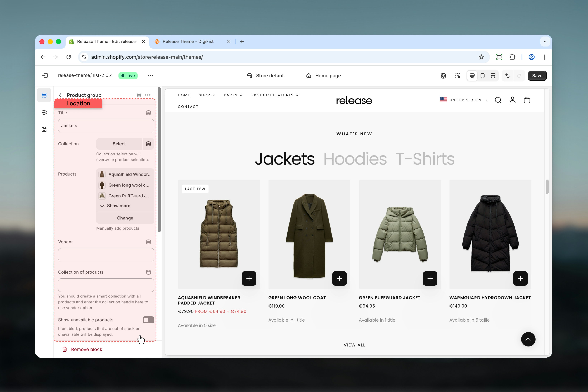
Task: Expand Show more under Products list
Action: (x=118, y=206)
